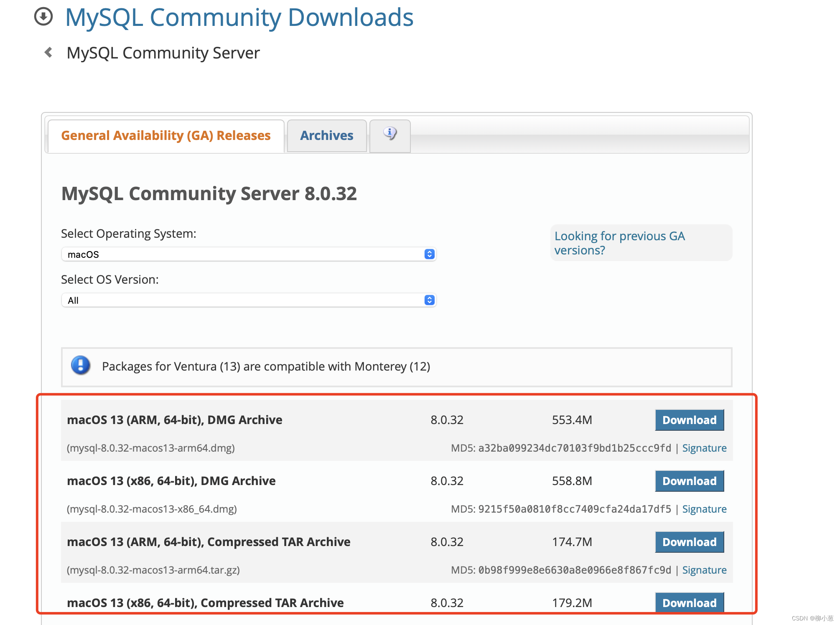The width and height of the screenshot is (840, 625).
Task: Open the information tab with speech bubble icon
Action: (390, 136)
